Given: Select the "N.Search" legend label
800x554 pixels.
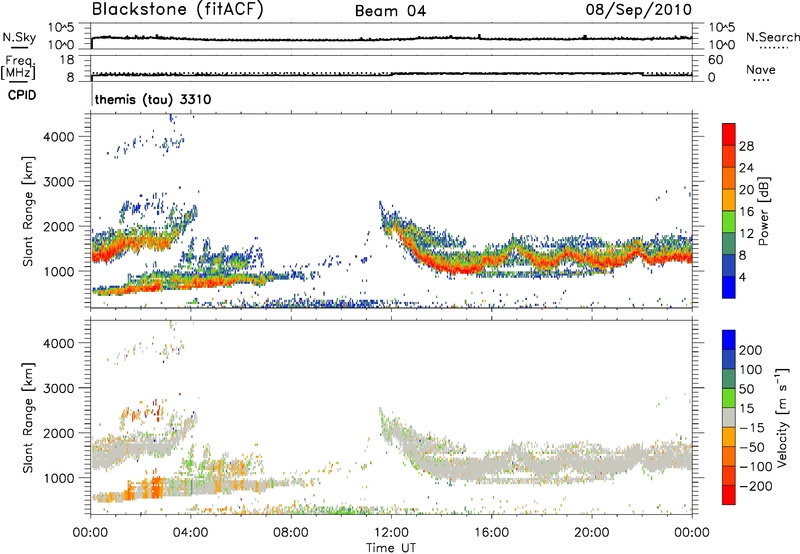Looking at the screenshot, I should [x=772, y=37].
